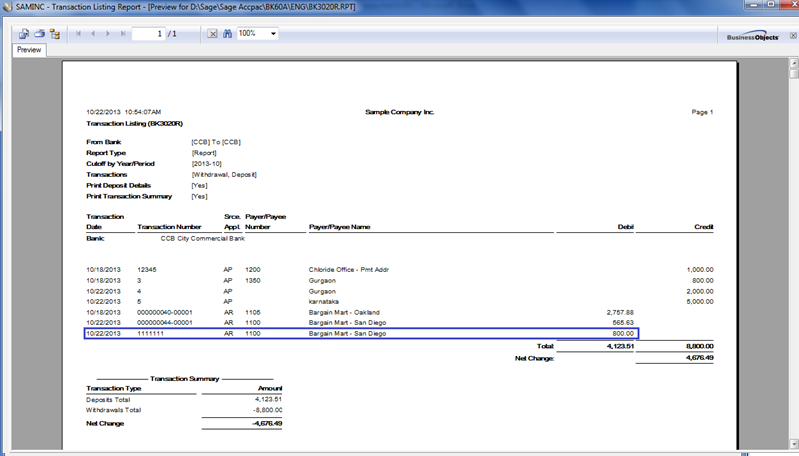Click the Close Current View X icon
Image resolution: width=799 pixels, height=456 pixels.
click(212, 34)
